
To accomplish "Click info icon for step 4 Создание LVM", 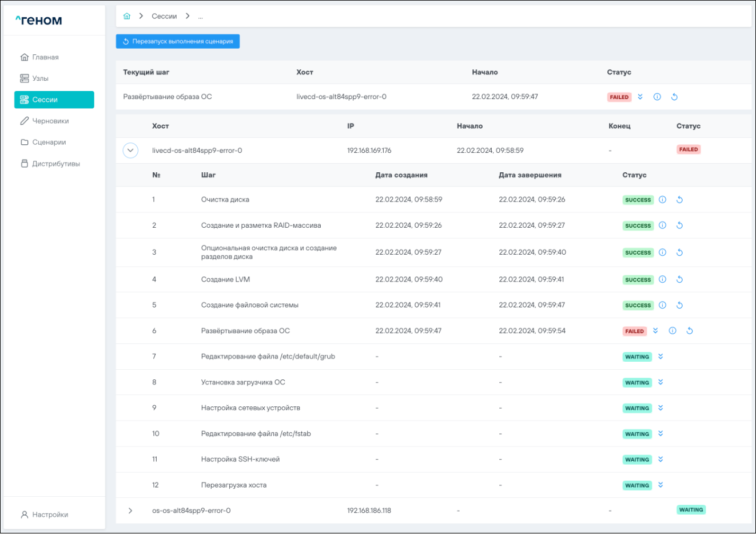I will tap(662, 279).
